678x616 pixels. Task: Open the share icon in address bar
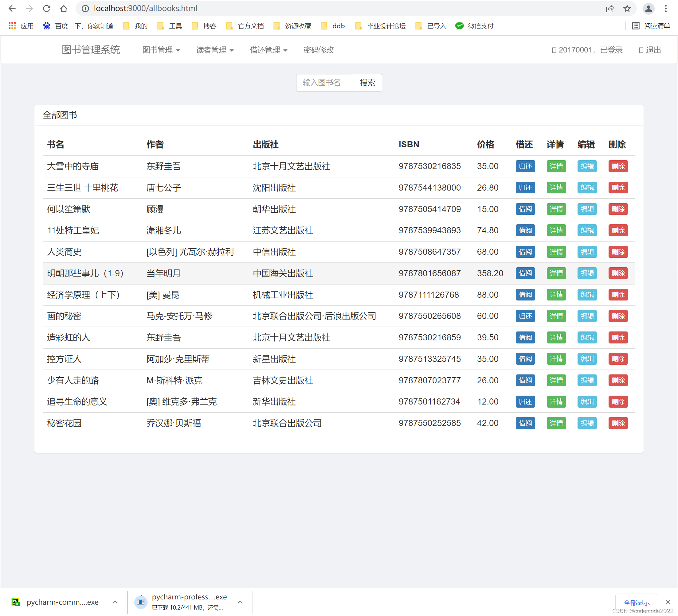610,8
